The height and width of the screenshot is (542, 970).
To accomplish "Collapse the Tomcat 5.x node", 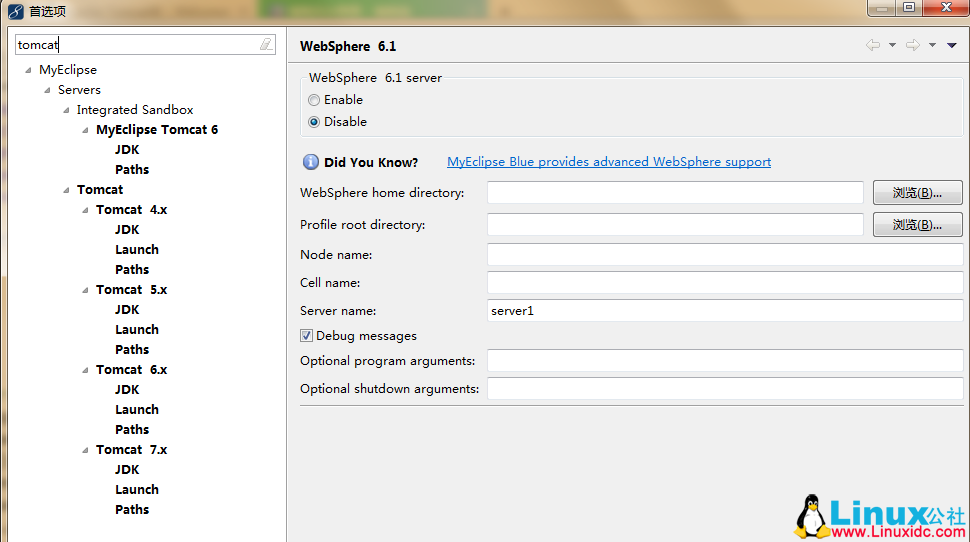I will tap(85, 290).
